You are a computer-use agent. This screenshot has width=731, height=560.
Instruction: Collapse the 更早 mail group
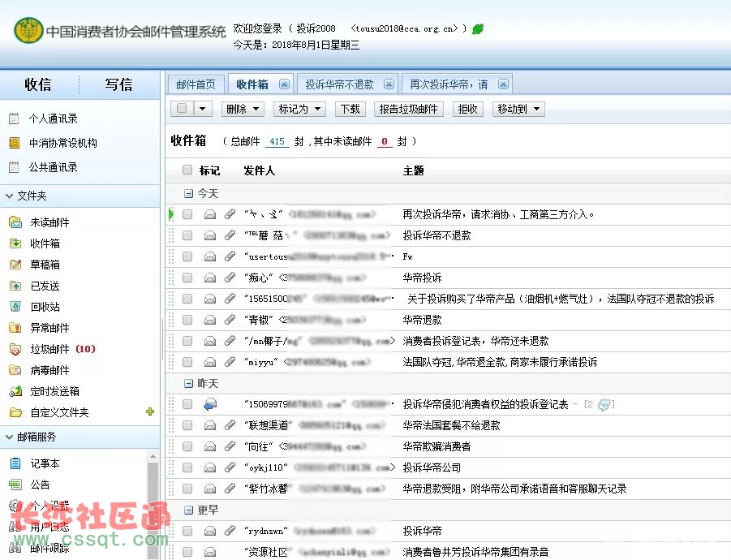click(x=188, y=510)
